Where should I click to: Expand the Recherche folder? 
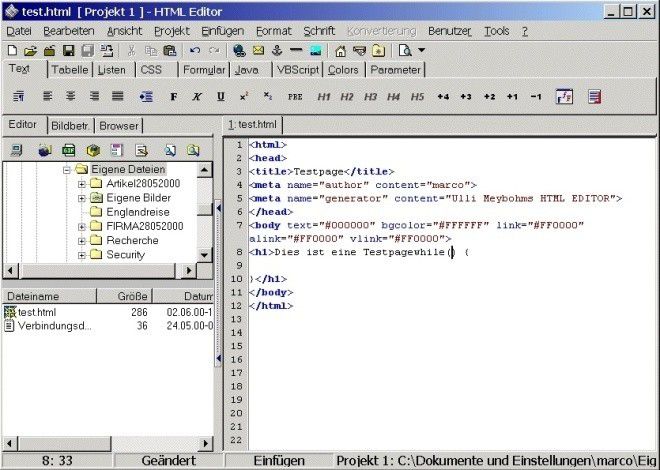click(82, 241)
